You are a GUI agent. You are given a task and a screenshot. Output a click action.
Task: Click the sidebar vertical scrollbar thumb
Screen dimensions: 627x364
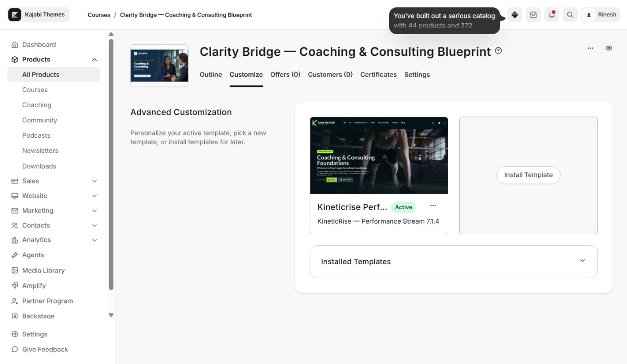coord(111,164)
